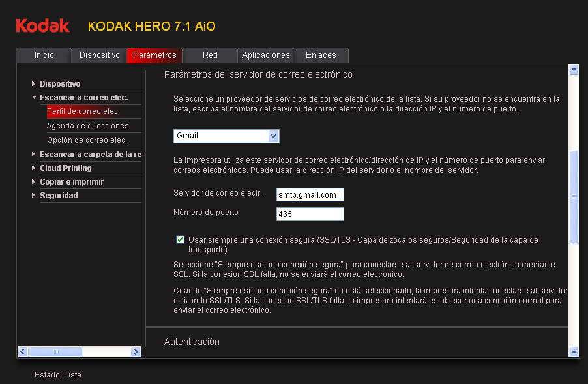Click the vertical scrollbar down arrow
The height and width of the screenshot is (384, 588).
pyautogui.click(x=574, y=352)
